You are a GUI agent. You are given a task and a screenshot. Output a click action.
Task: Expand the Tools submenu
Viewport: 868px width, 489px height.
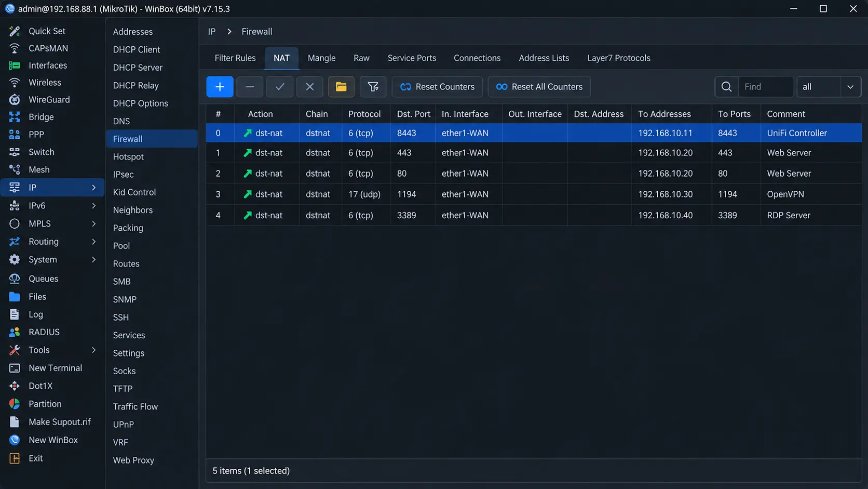tap(93, 350)
